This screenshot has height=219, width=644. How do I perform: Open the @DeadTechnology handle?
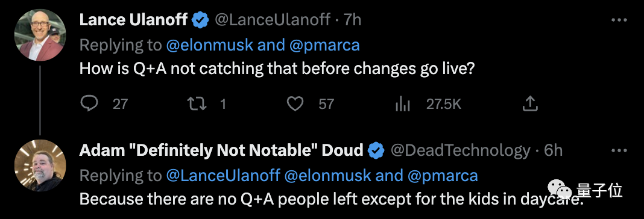point(460,150)
